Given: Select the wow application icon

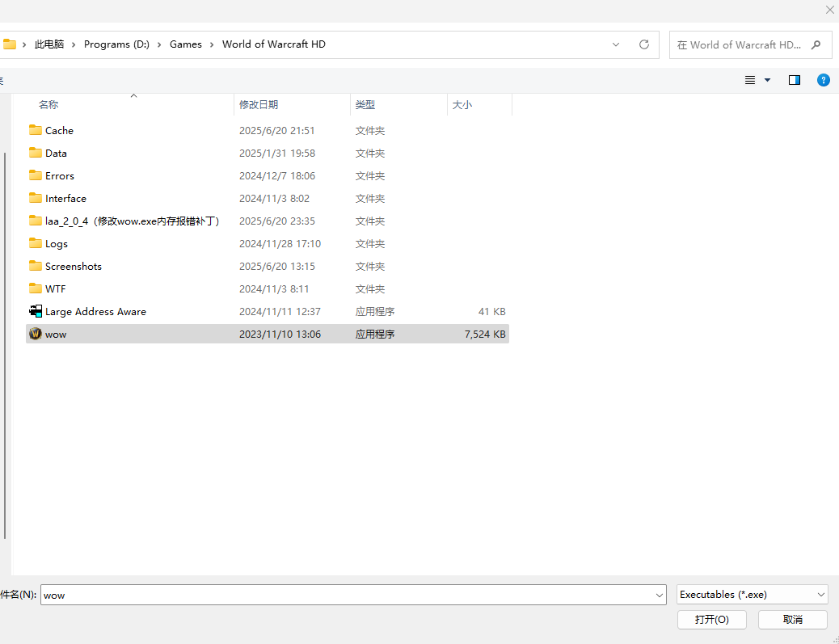Looking at the screenshot, I should coord(36,334).
